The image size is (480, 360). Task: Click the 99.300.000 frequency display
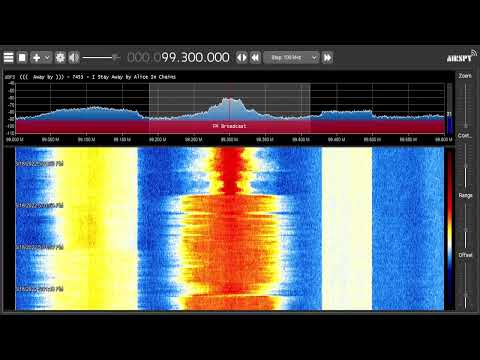tap(178, 57)
